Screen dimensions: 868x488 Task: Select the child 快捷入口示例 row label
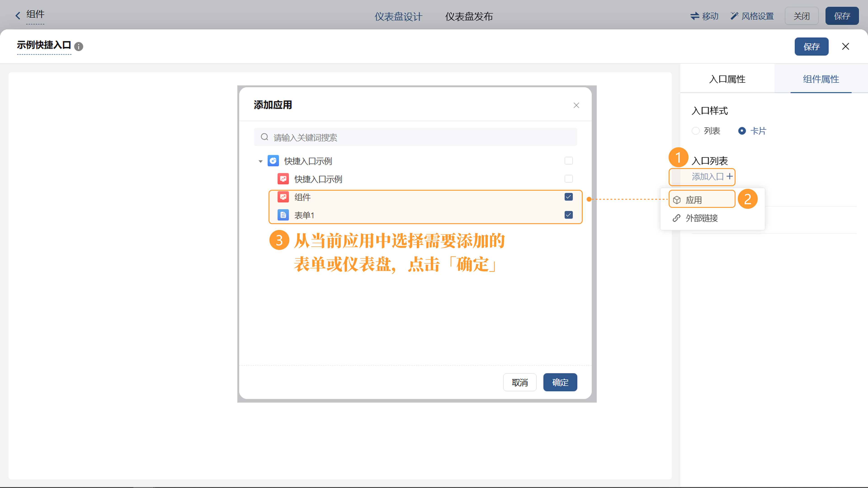tap(318, 179)
